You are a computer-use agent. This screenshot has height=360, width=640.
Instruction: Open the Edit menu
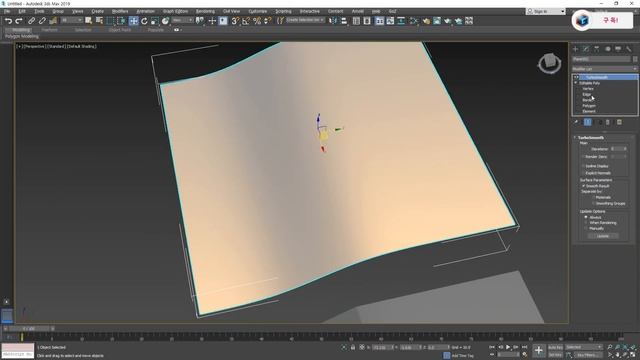22,11
